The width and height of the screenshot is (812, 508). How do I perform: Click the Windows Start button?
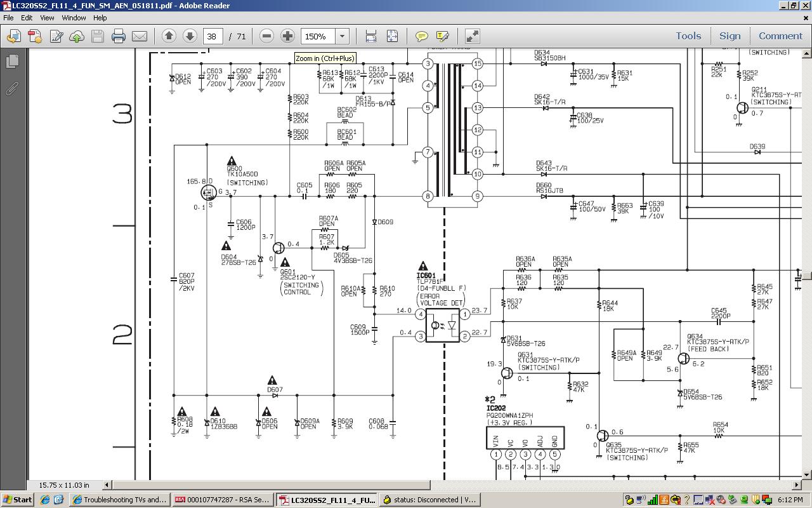[17, 500]
